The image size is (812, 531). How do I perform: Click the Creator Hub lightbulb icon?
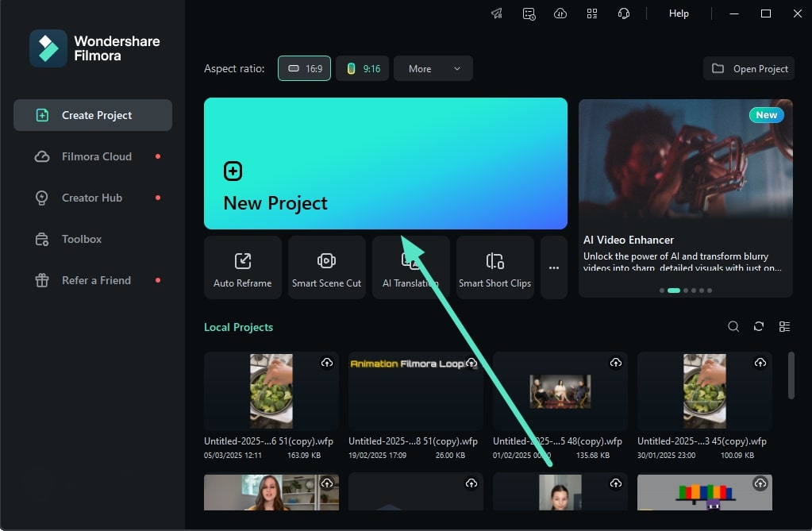click(42, 198)
